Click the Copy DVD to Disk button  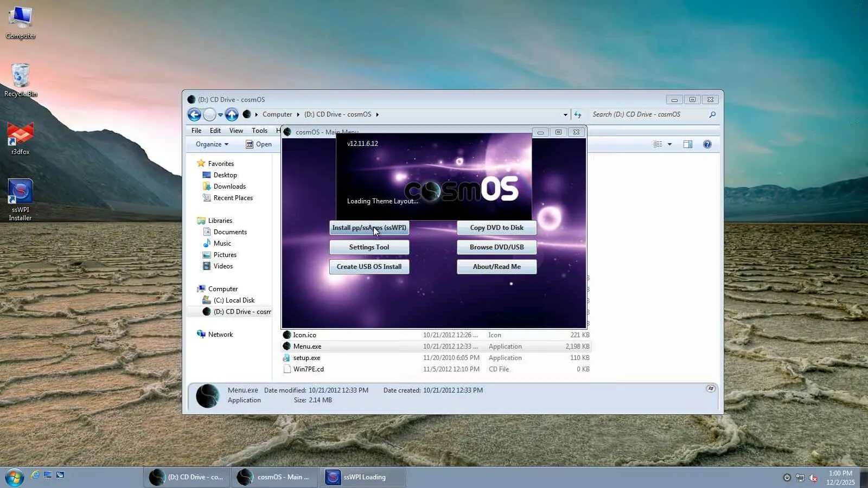pyautogui.click(x=497, y=228)
